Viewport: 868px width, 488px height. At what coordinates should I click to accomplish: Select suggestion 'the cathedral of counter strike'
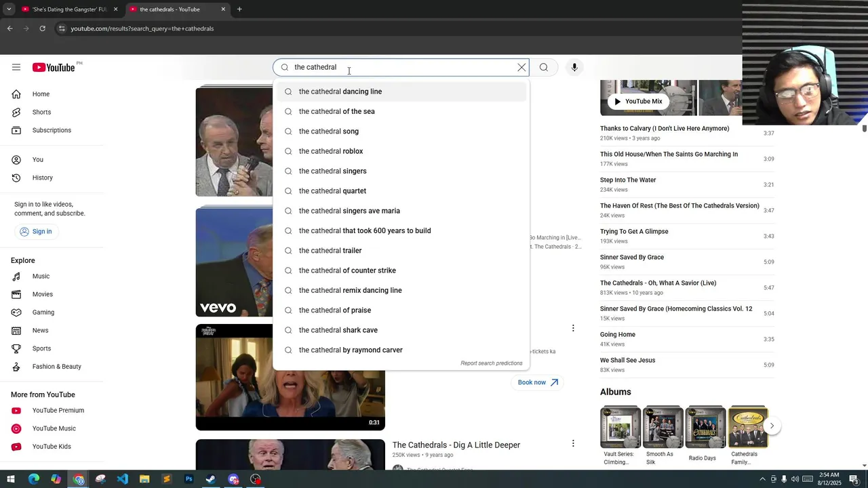[401, 270]
